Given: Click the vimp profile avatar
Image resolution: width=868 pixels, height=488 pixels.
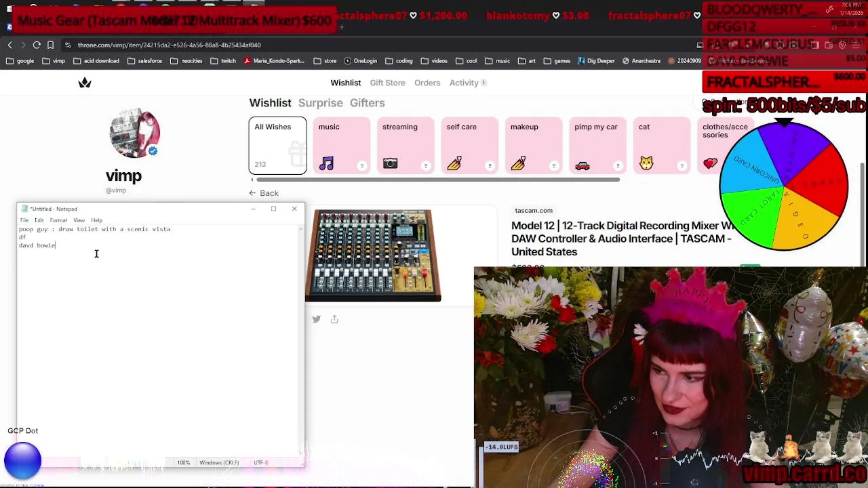Looking at the screenshot, I should (x=134, y=132).
